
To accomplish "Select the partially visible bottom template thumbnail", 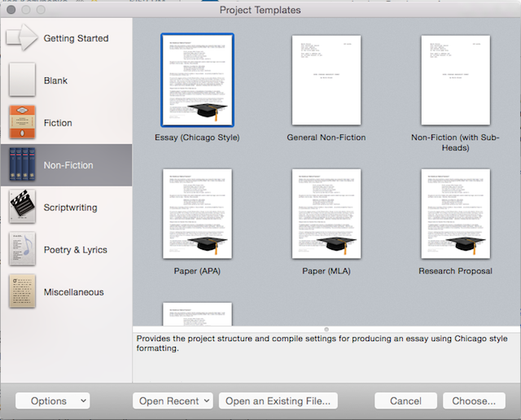I will pos(197,313).
